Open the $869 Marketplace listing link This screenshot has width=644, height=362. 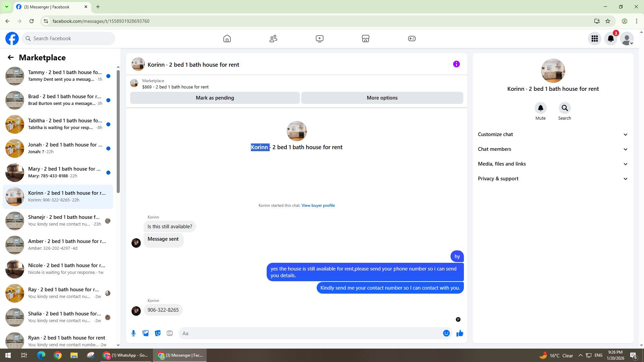(x=175, y=87)
